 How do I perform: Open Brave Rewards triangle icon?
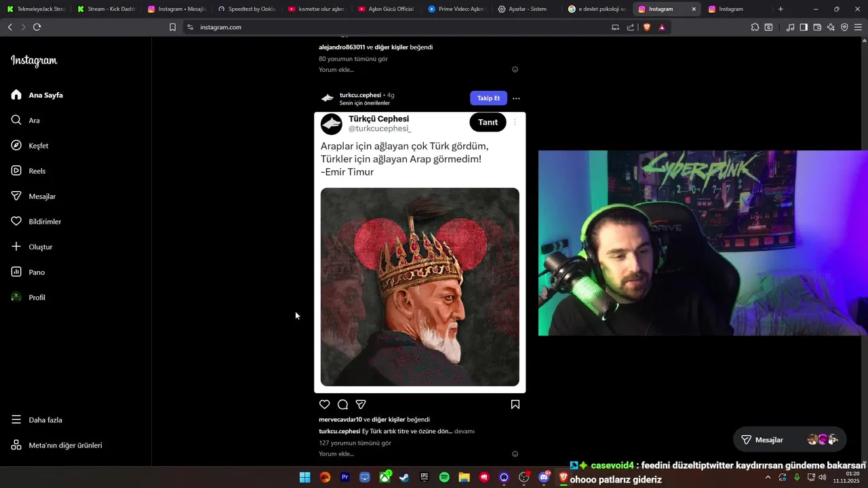662,27
